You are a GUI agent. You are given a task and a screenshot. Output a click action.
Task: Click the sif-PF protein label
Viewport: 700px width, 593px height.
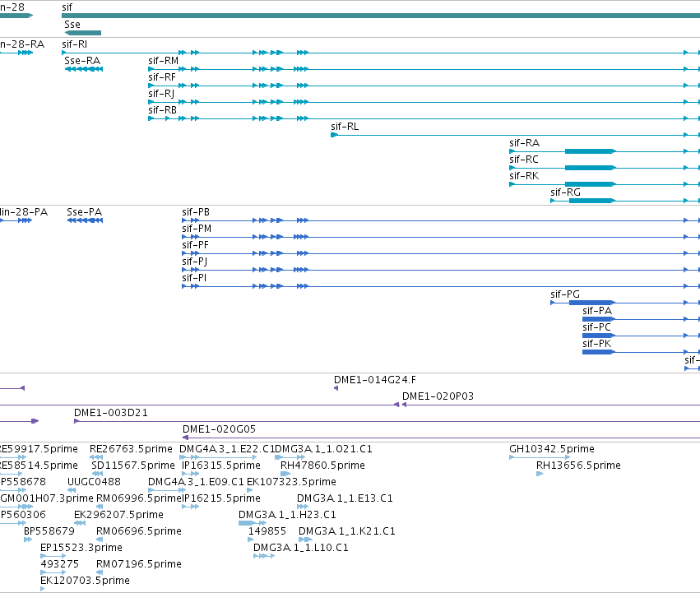pyautogui.click(x=196, y=245)
